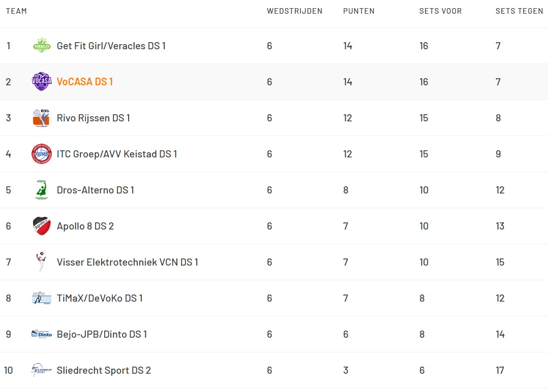Click the SETS TEGEN column header
This screenshot has width=548, height=392.
pyautogui.click(x=520, y=11)
